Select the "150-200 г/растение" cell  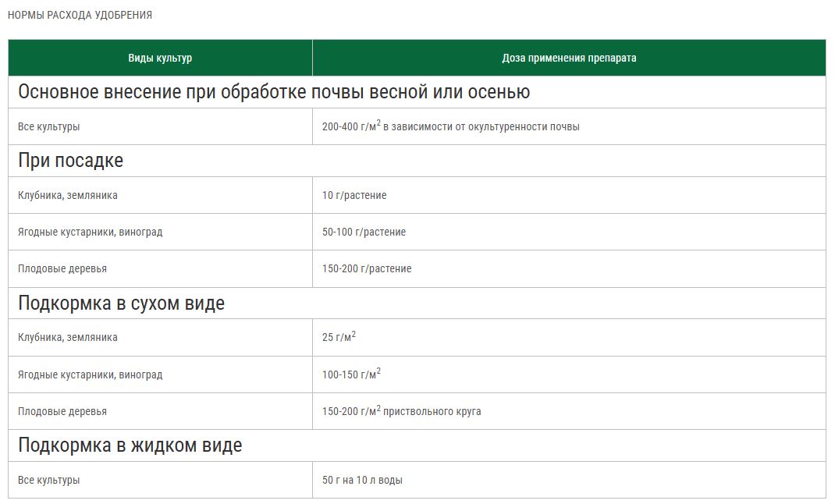367,268
